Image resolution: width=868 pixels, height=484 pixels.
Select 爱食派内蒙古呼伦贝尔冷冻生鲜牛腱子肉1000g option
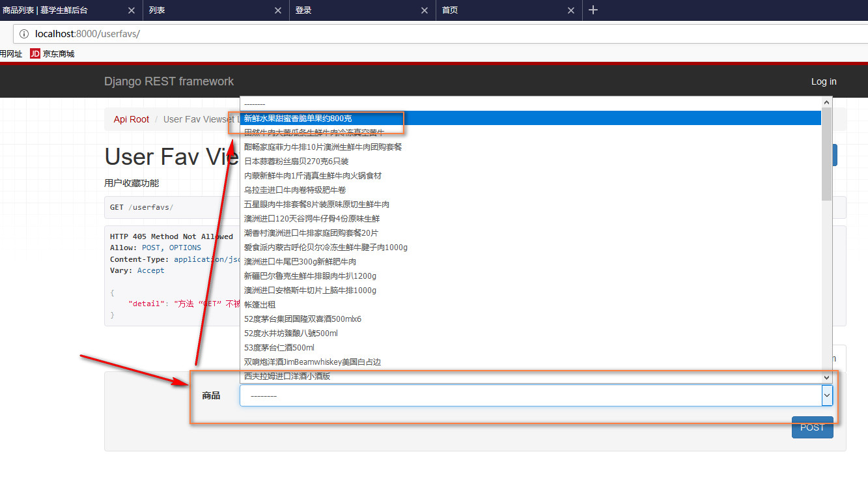click(x=531, y=247)
